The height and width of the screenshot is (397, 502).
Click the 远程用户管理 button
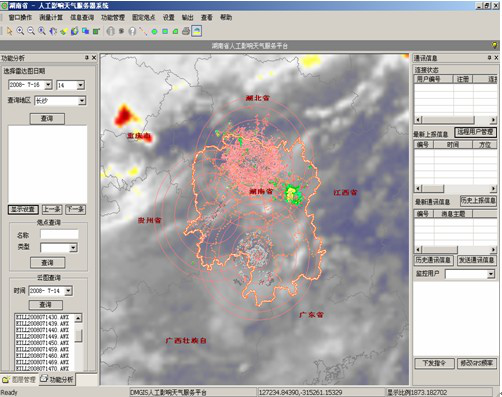point(475,132)
